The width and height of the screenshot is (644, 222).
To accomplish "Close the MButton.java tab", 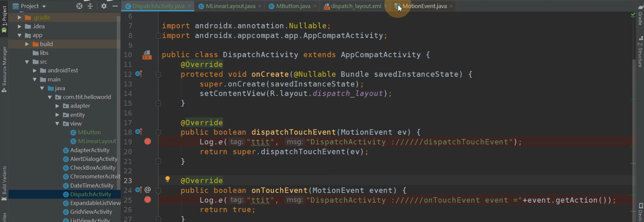I will [315, 6].
